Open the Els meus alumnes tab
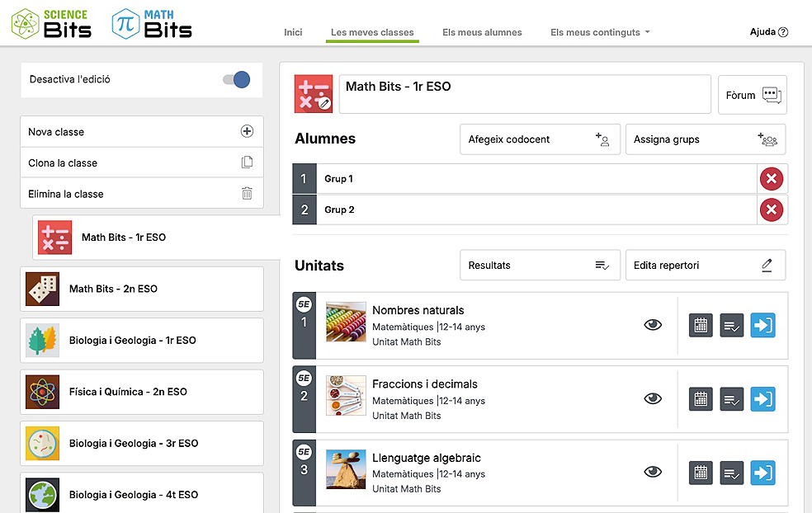The image size is (812, 513). (x=482, y=32)
